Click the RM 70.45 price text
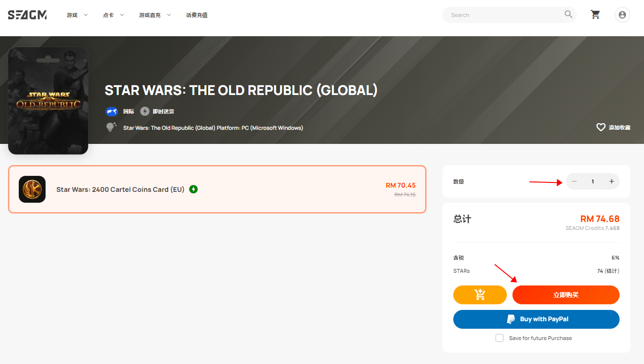This screenshot has height=364, width=644. tap(400, 185)
